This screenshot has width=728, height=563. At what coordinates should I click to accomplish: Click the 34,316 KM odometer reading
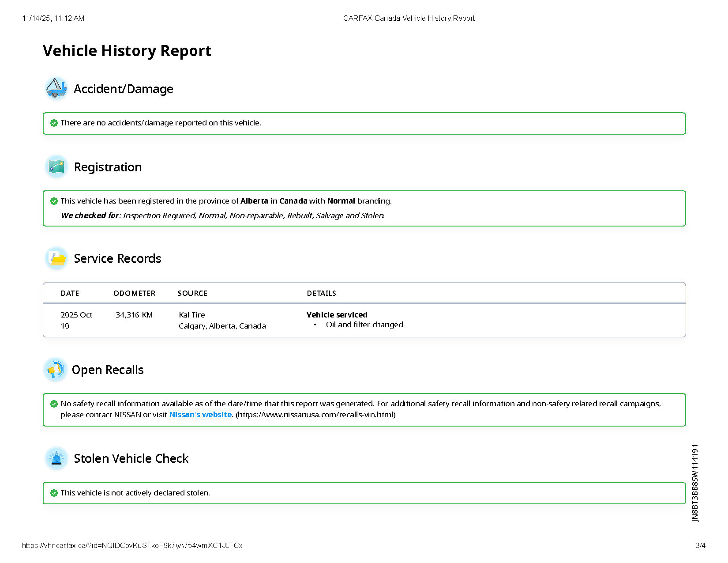tap(134, 315)
